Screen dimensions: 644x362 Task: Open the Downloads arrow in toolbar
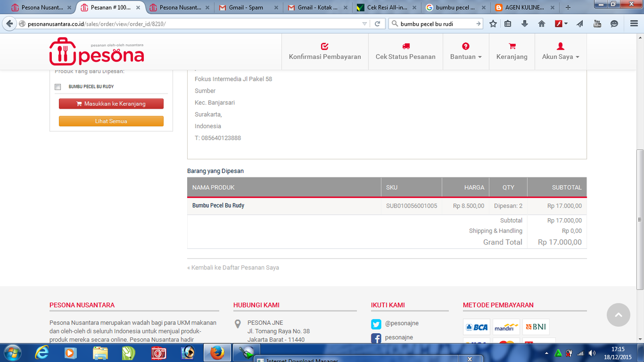[x=525, y=24]
